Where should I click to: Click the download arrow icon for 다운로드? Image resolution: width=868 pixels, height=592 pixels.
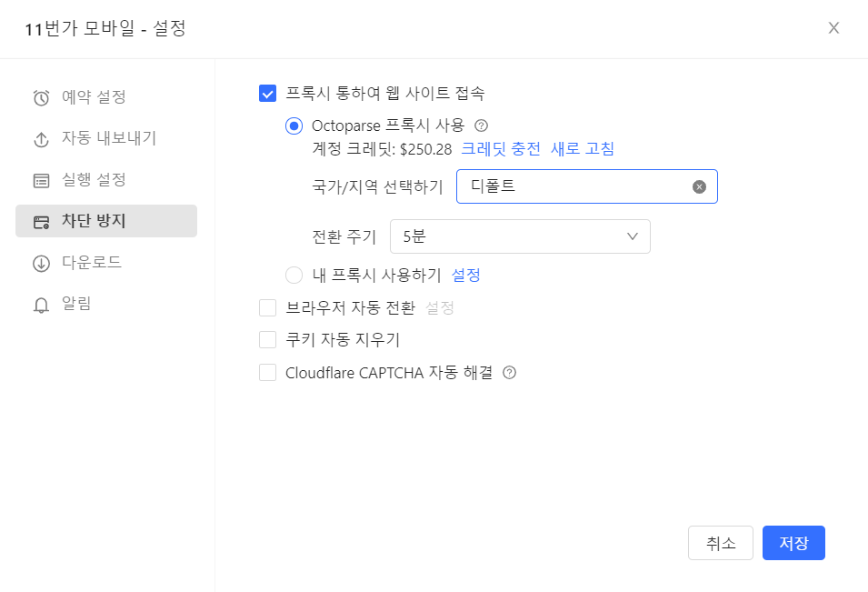point(41,264)
